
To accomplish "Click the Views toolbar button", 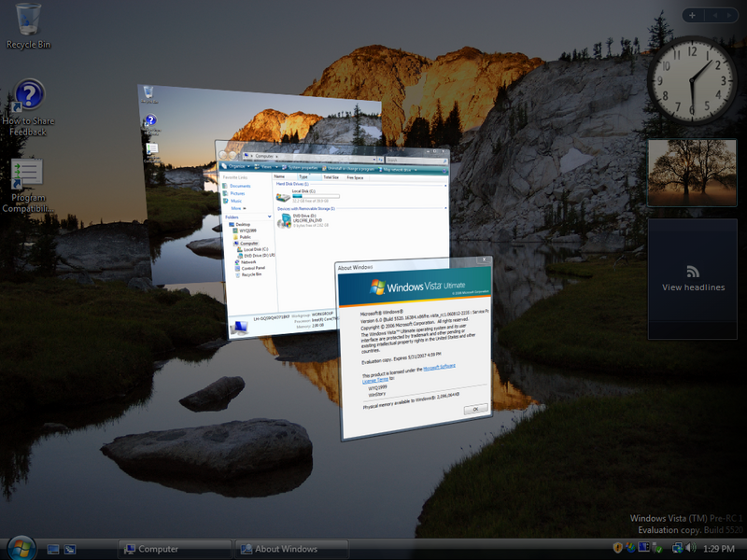I will tap(264, 167).
